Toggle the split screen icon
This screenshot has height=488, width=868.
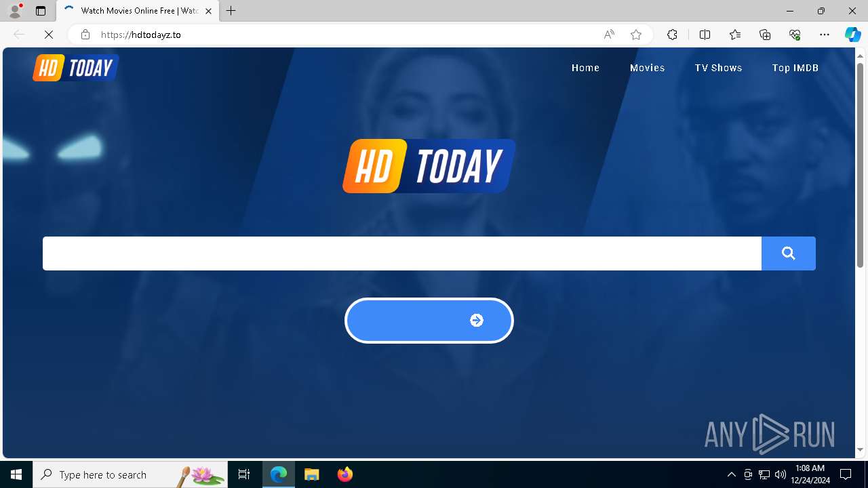pyautogui.click(x=705, y=35)
